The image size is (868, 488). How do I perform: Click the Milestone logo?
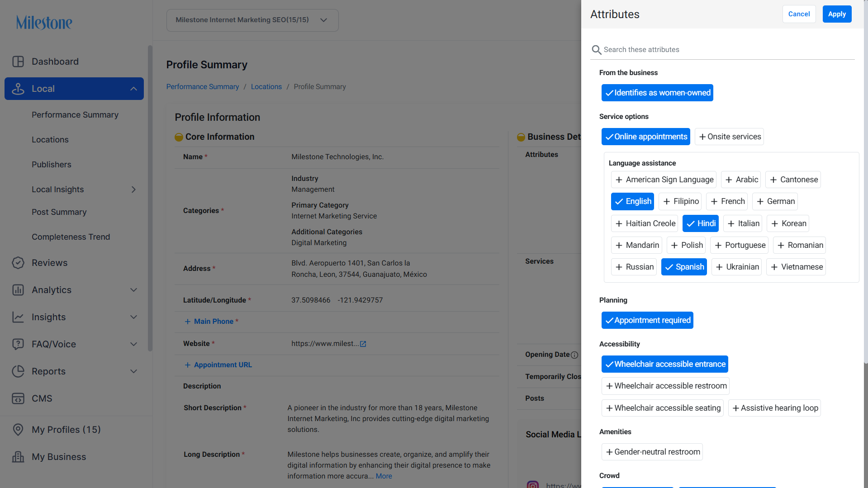click(44, 22)
